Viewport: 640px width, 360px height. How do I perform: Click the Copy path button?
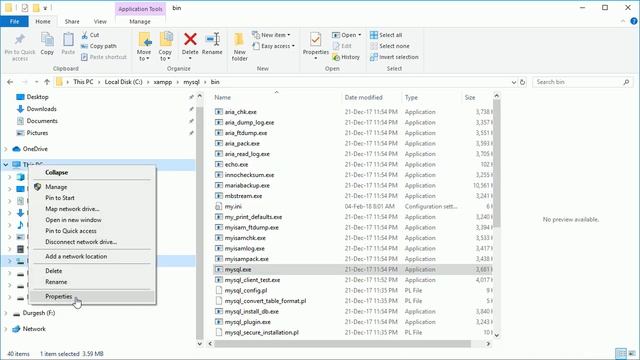tap(99, 46)
